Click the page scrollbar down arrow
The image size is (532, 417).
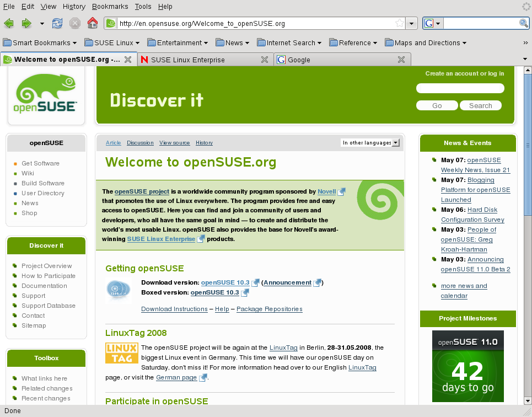(528, 401)
